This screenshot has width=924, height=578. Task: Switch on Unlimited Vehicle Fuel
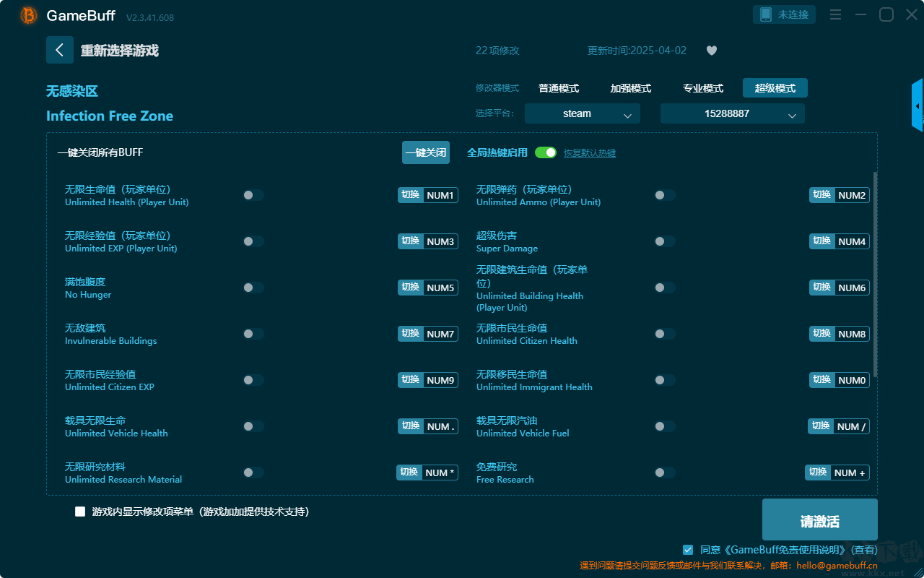point(665,426)
